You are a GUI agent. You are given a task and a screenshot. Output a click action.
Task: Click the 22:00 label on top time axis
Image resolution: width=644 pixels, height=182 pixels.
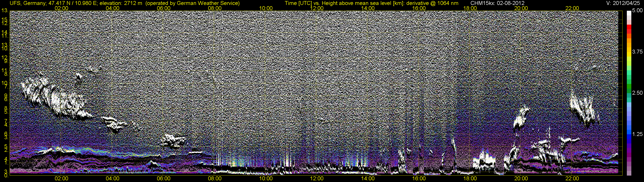[x=572, y=8]
